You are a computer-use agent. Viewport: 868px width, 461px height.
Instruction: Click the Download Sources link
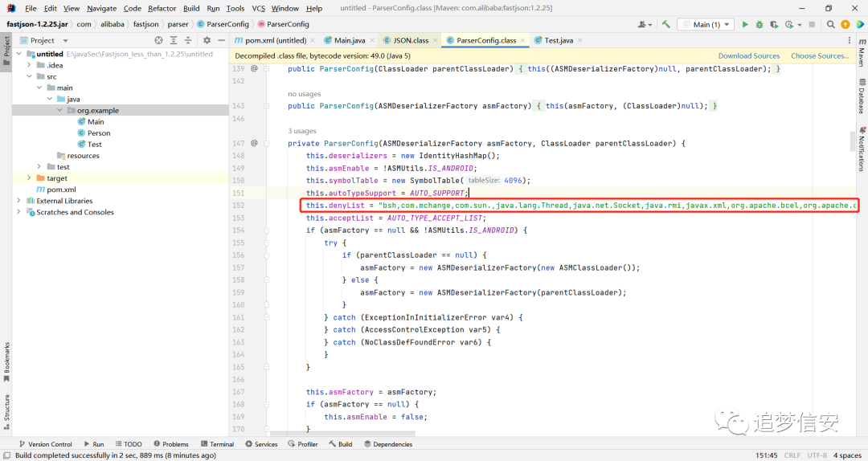point(749,56)
